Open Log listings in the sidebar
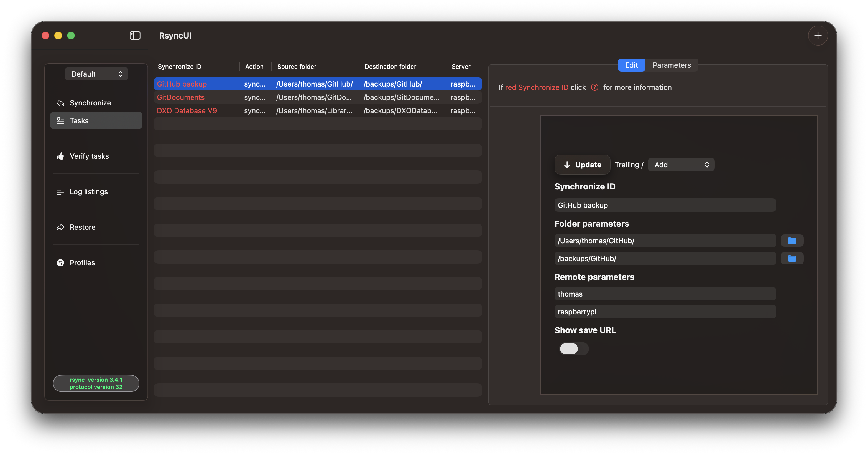Viewport: 868px width, 455px height. point(88,192)
